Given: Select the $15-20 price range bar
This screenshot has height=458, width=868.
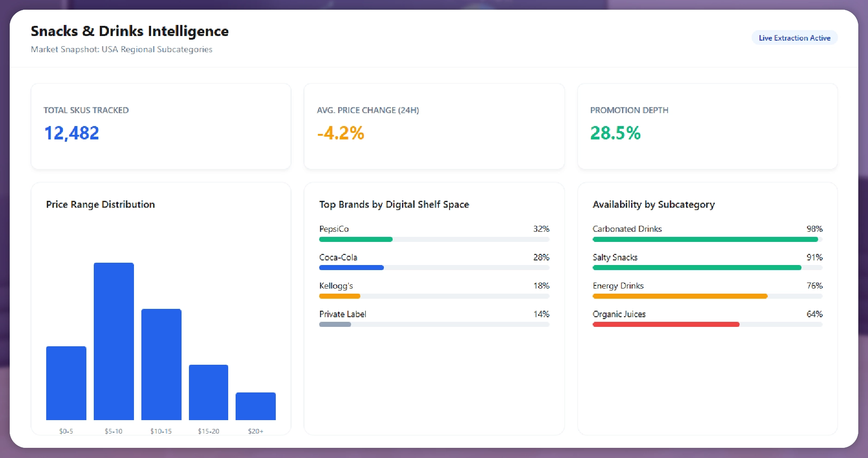Looking at the screenshot, I should click(208, 392).
